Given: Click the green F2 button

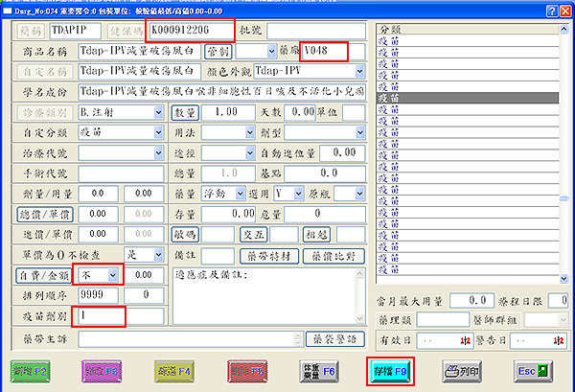Looking at the screenshot, I should click(x=32, y=369).
